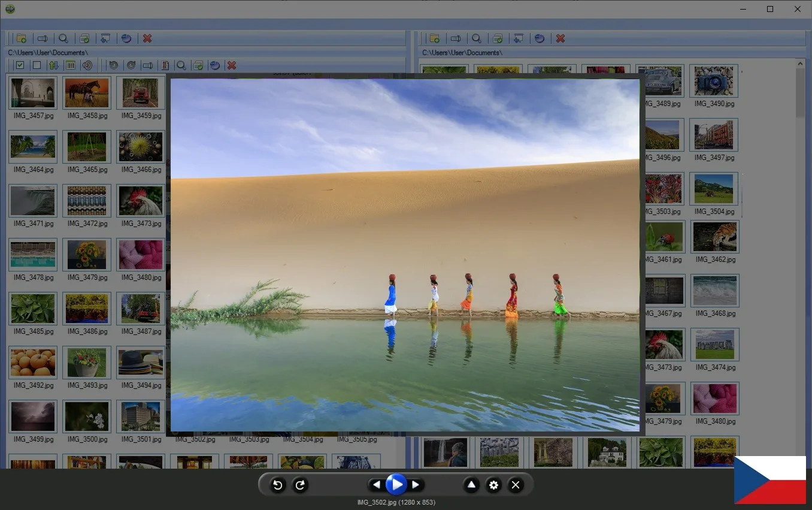This screenshot has height=510, width=812.
Task: Rotate the image clockwise in viewer bar
Action: click(300, 485)
